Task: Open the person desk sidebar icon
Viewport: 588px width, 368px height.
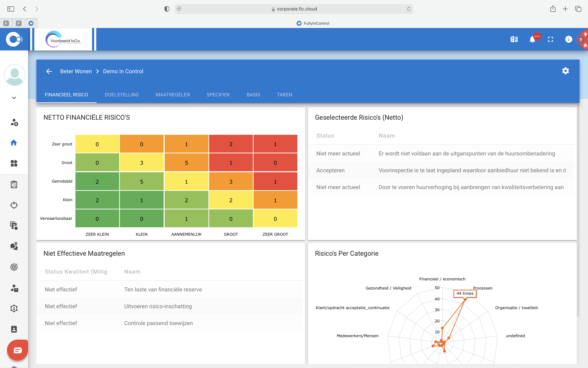Action: pos(14,288)
